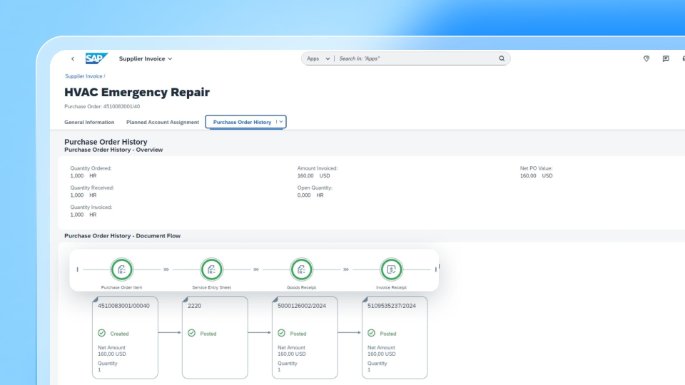Click the Quantity Invoiced value
Screen dimensions: 685x385
83,215
